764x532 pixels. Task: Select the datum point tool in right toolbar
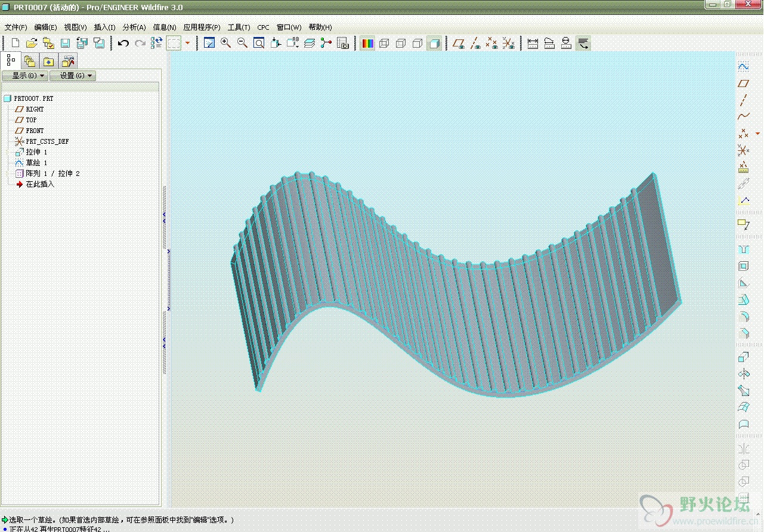point(743,134)
